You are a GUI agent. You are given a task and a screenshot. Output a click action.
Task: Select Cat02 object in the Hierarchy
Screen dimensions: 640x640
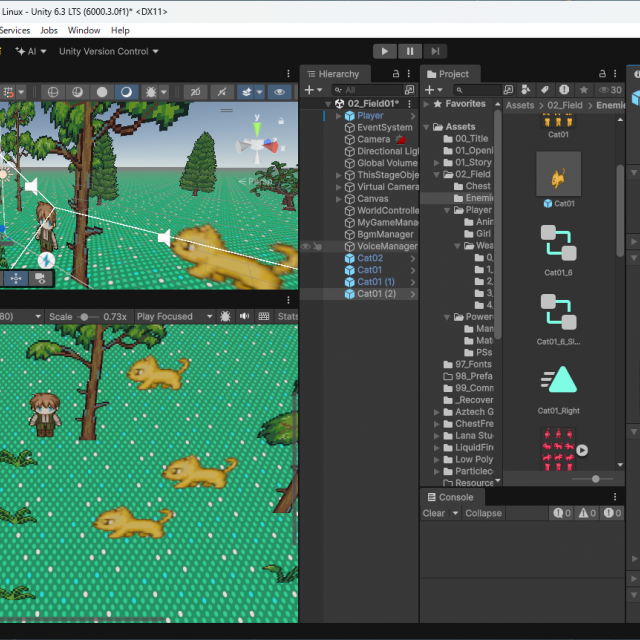370,258
